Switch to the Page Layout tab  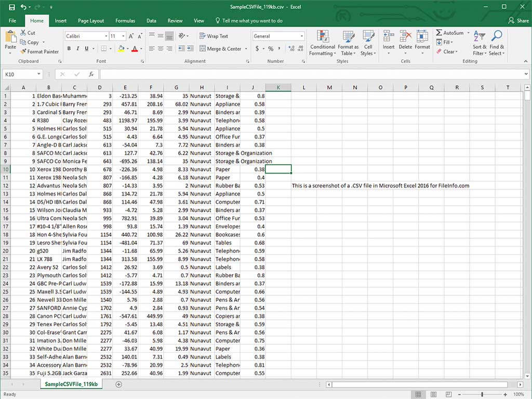91,21
